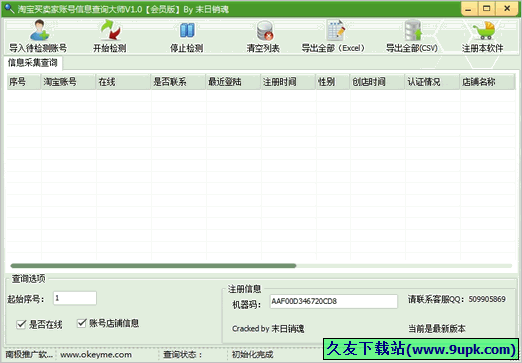This screenshot has height=363, width=522.
Task: Click the 导入待检测账号 import accounts icon
Action: pyautogui.click(x=39, y=29)
